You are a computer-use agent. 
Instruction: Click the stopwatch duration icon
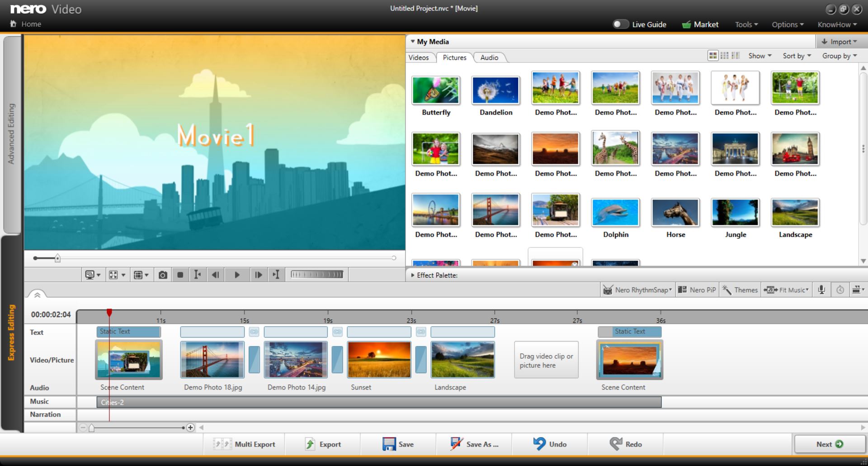click(x=840, y=290)
